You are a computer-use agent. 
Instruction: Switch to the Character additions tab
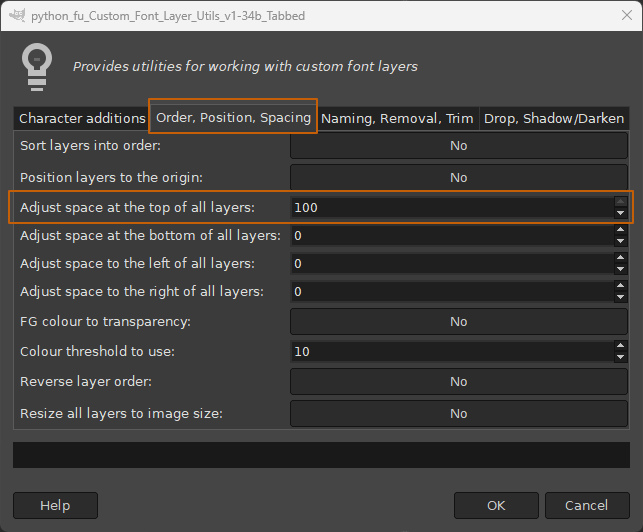pyautogui.click(x=82, y=119)
